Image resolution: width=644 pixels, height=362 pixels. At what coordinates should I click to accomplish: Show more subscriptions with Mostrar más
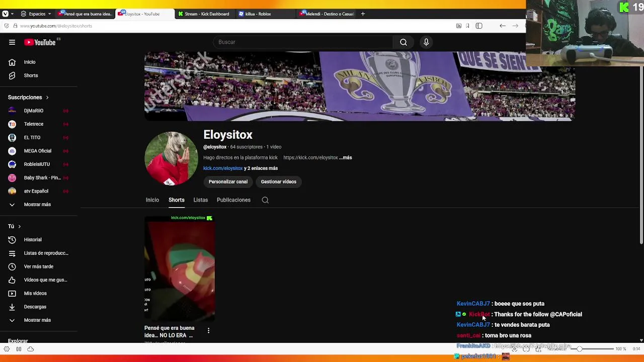(37, 205)
